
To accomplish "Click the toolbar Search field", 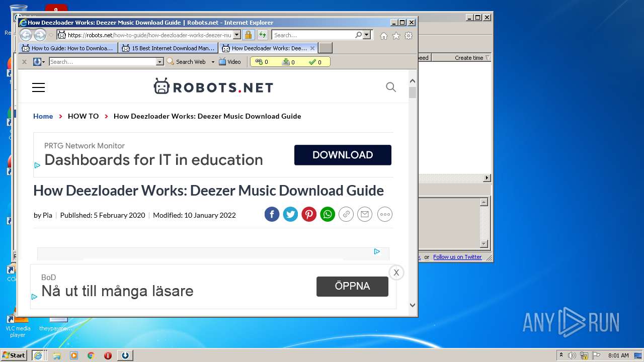I will coord(103,62).
